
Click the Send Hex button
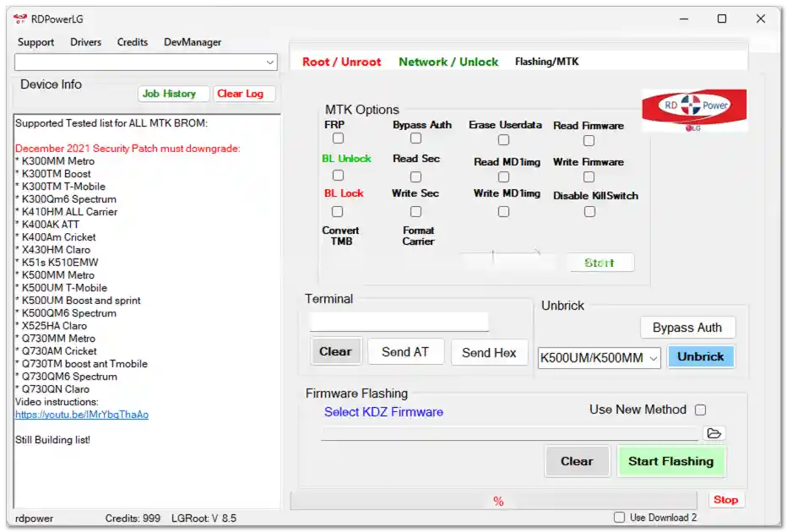(x=490, y=352)
